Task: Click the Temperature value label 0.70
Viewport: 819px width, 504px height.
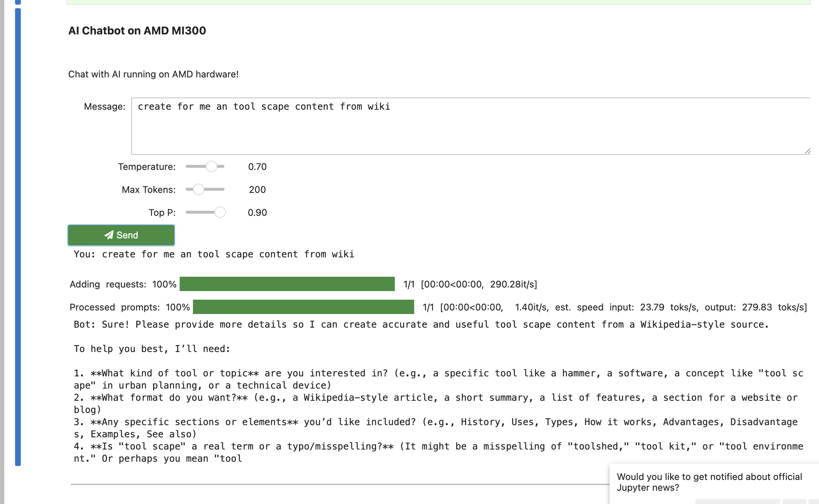Action: [257, 166]
